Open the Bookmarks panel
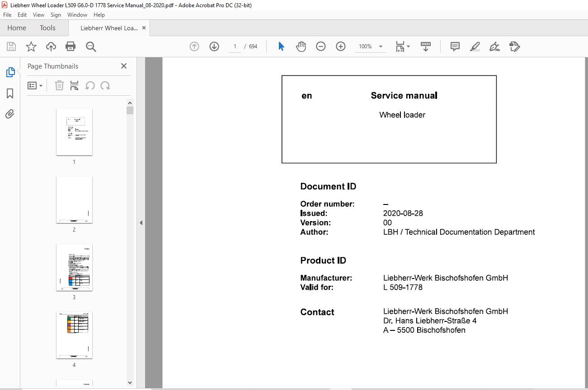Image resolution: width=588 pixels, height=390 pixels. (10, 93)
